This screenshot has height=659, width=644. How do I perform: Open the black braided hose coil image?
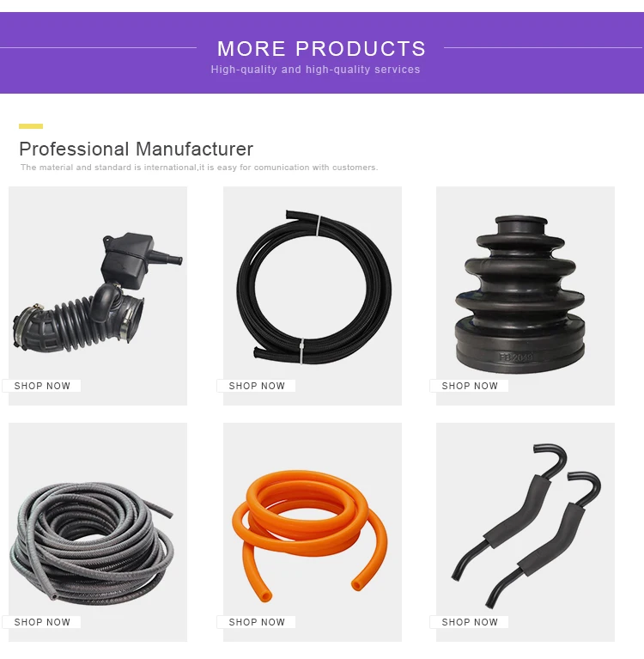click(x=313, y=288)
